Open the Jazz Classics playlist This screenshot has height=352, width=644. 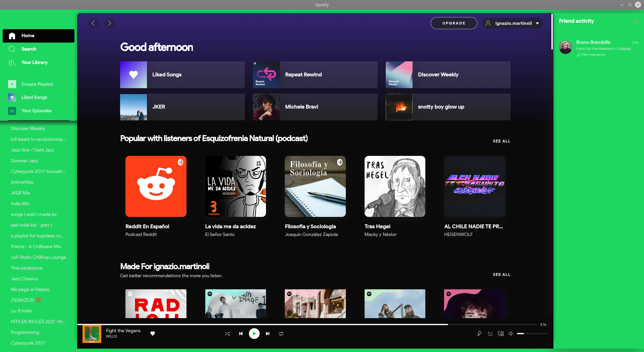pyautogui.click(x=24, y=279)
